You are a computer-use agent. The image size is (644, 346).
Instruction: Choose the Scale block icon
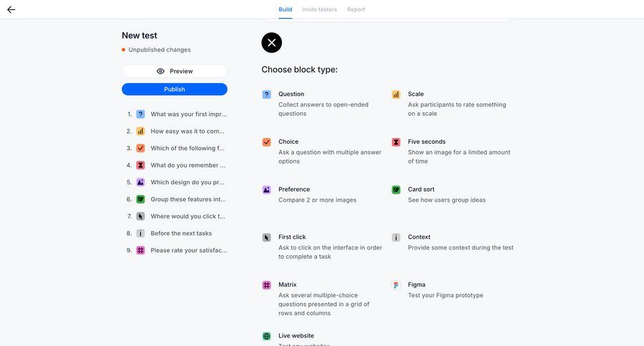click(x=396, y=94)
